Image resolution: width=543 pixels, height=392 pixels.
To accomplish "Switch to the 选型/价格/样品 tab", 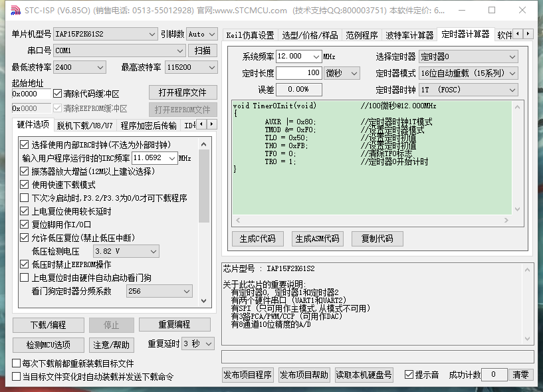I will [310, 35].
